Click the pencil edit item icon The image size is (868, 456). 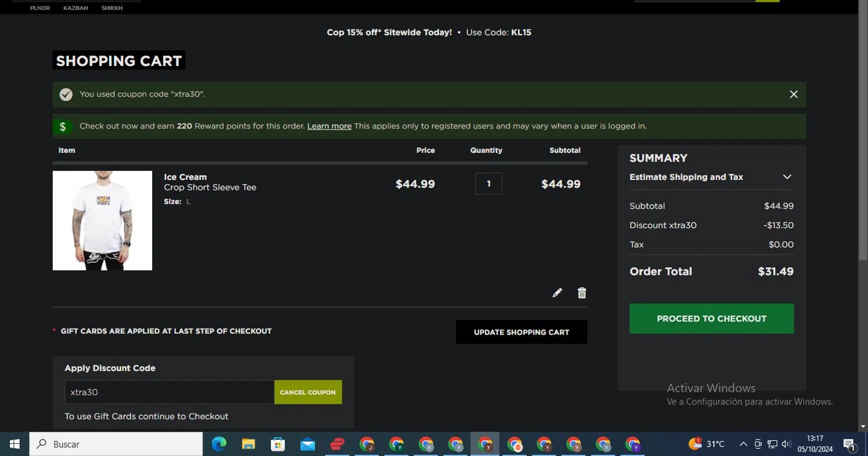click(x=557, y=293)
